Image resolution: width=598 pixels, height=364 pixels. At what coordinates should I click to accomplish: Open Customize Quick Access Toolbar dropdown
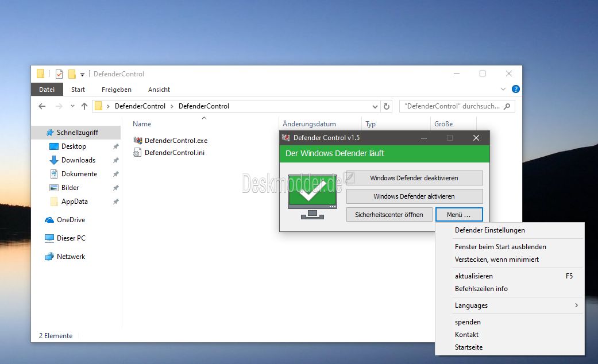pos(82,74)
